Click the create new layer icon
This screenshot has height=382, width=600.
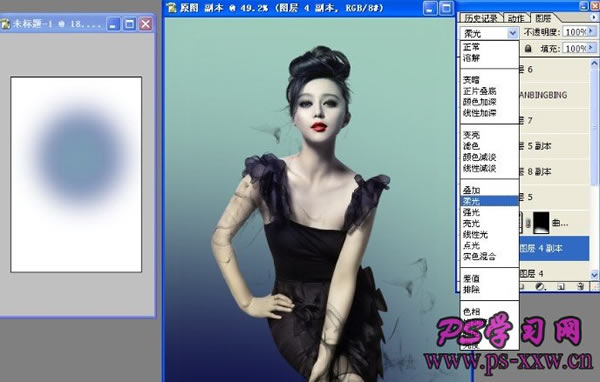click(x=561, y=286)
